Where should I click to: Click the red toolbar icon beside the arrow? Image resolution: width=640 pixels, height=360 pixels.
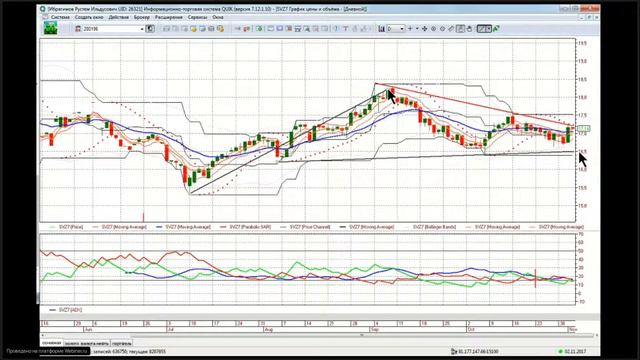tap(247, 29)
